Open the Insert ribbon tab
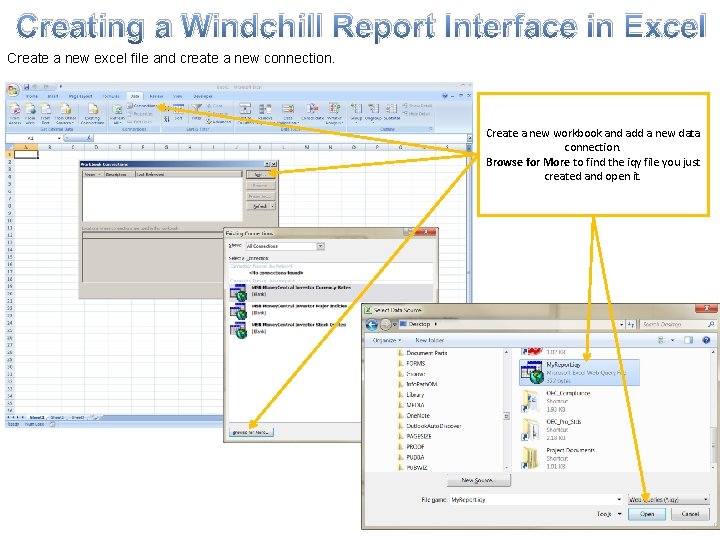The image size is (720, 540). pos(53,96)
